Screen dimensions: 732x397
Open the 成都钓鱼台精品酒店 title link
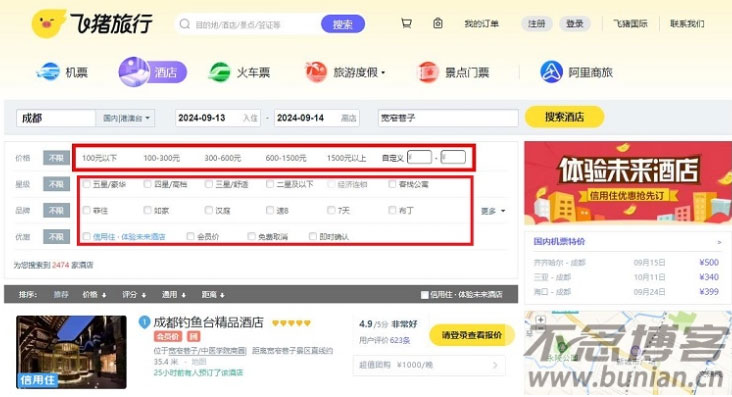click(208, 322)
